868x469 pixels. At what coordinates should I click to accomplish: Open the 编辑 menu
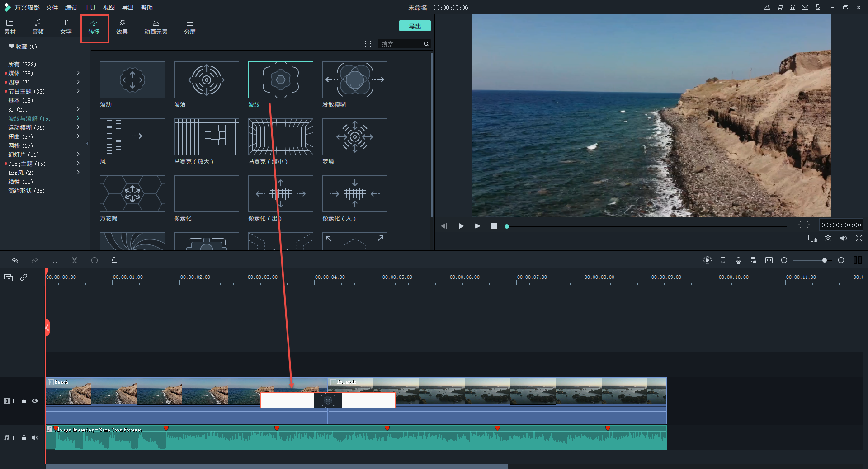point(71,8)
